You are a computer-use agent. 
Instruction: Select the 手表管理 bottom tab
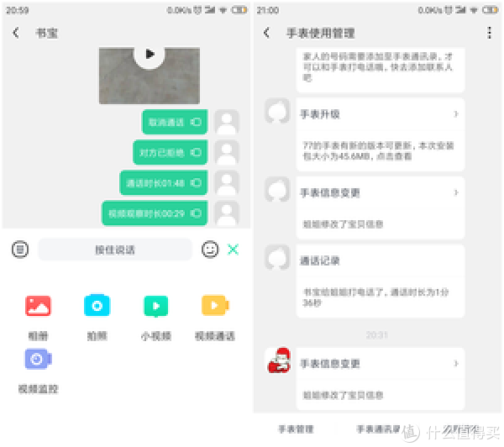point(296,429)
